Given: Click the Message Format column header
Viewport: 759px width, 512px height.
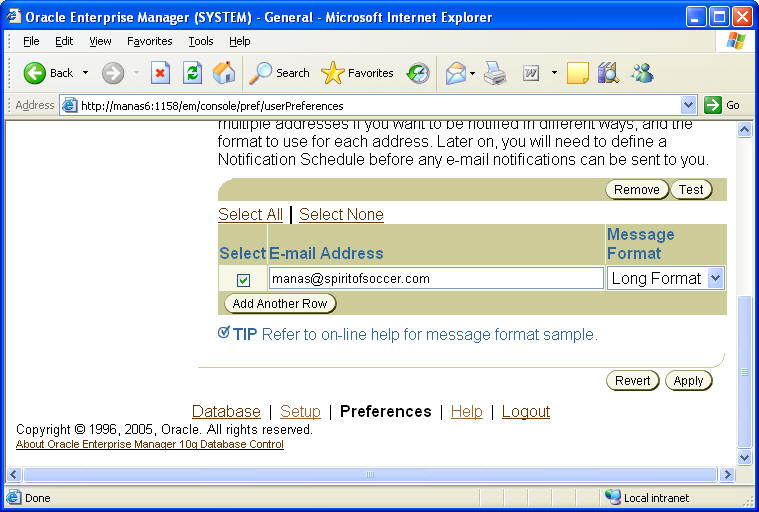Looking at the screenshot, I should click(640, 244).
